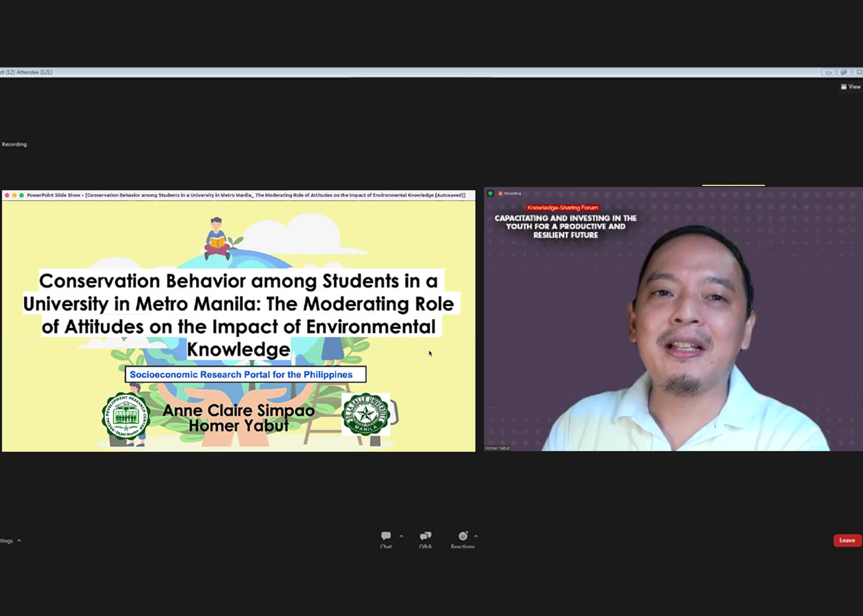863x616 pixels.
Task: Click the Socioeconomic Research Portal for the Philippines box
Action: click(x=245, y=375)
